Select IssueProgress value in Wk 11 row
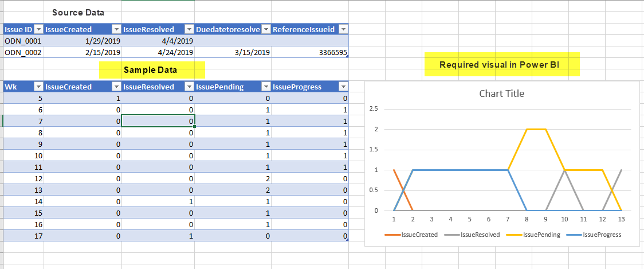This screenshot has width=644, height=269. [x=309, y=167]
